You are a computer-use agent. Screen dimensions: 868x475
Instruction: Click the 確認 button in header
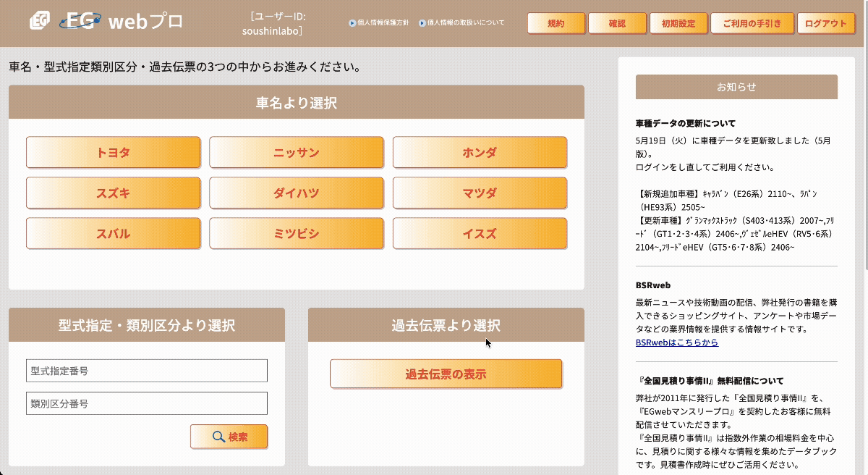pos(617,23)
